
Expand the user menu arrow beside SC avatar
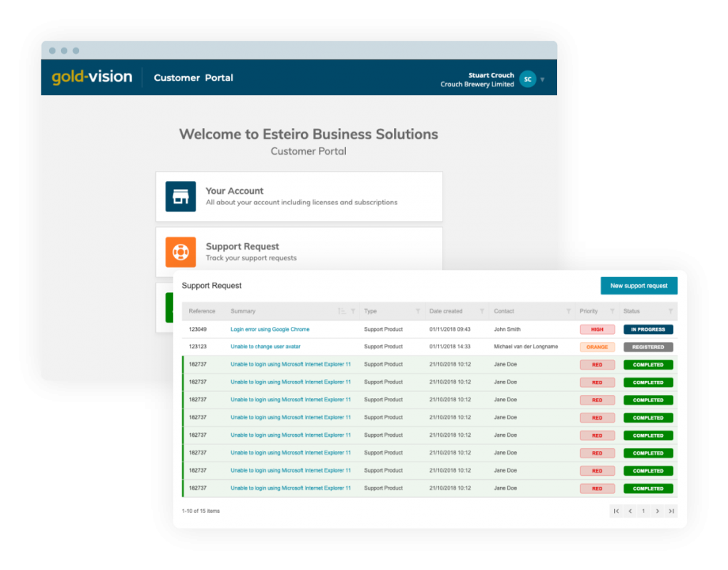click(542, 80)
